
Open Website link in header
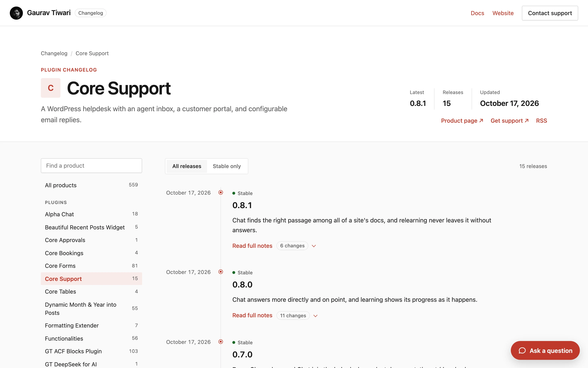click(503, 13)
